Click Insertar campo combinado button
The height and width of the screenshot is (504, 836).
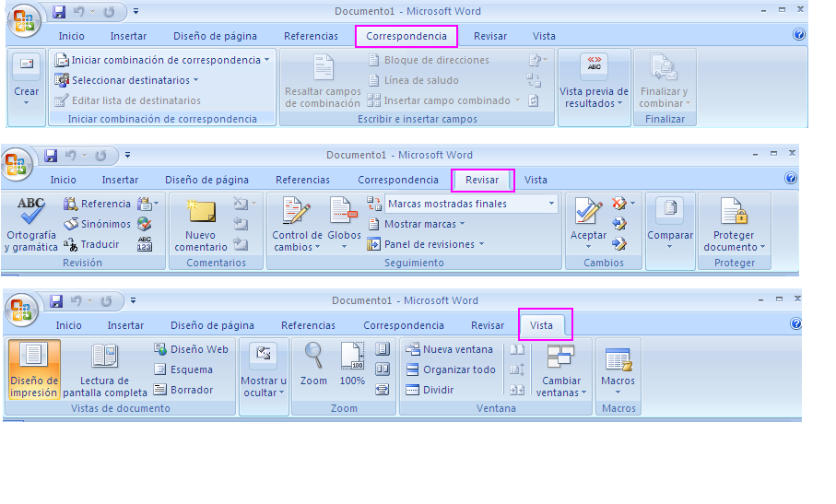443,100
